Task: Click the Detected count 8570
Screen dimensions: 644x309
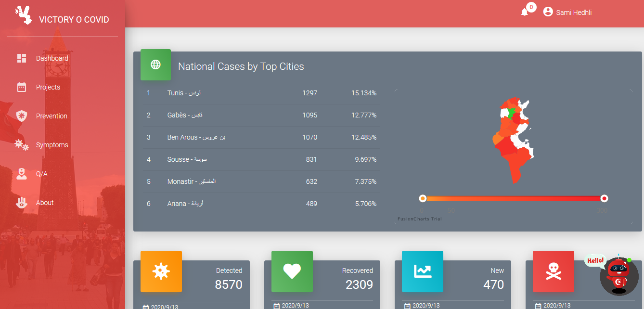Action: click(x=229, y=284)
